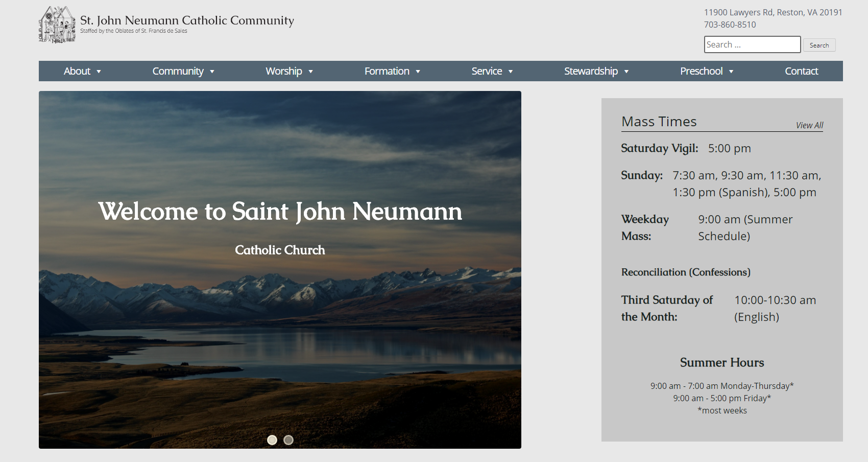Expand the Worship dropdown arrow

click(310, 72)
